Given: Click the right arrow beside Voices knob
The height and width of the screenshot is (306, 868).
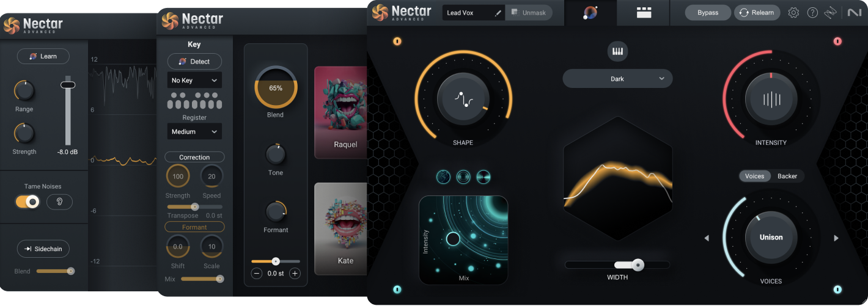Looking at the screenshot, I should pos(836,238).
